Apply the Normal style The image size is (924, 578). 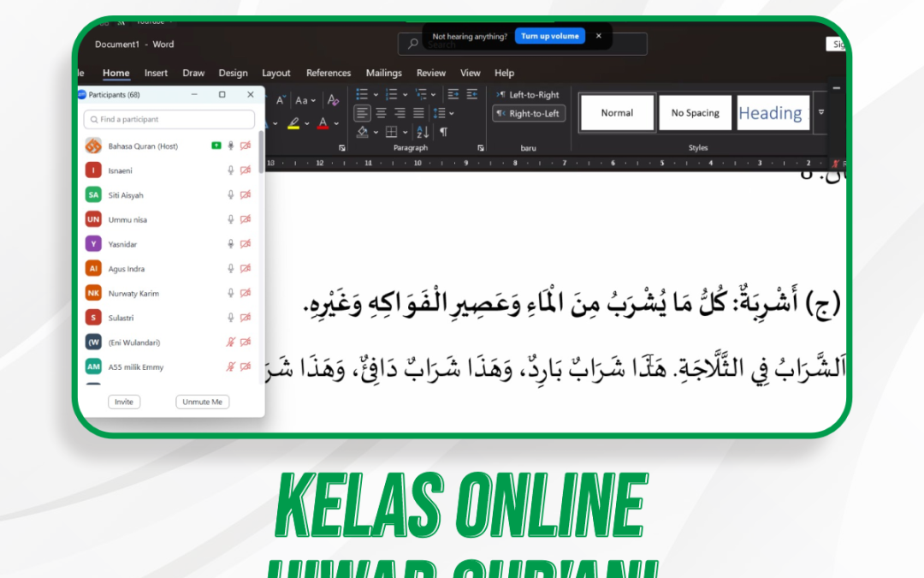[x=617, y=113]
